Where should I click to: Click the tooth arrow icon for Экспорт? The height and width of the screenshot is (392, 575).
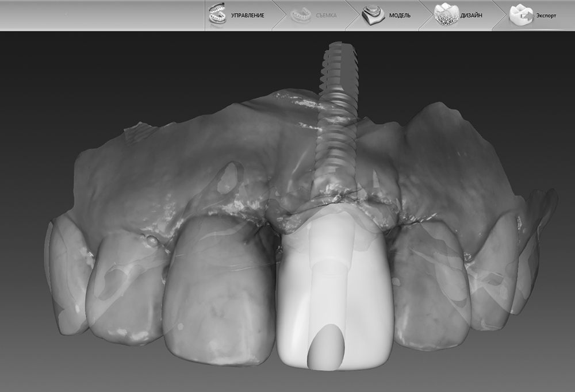pos(521,16)
